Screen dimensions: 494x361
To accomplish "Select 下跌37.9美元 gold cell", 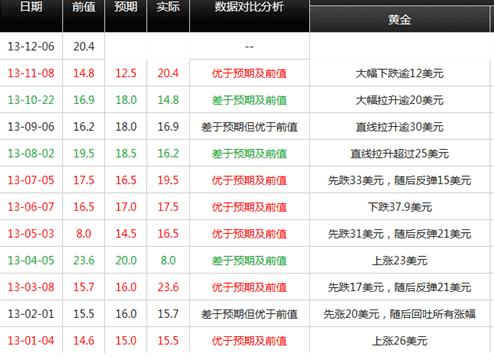I will coord(399,207).
